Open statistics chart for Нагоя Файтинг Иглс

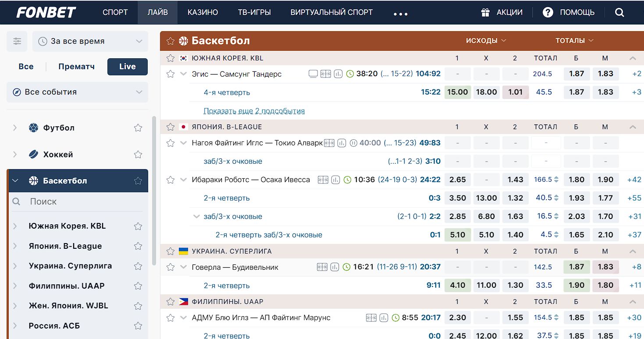(x=342, y=143)
